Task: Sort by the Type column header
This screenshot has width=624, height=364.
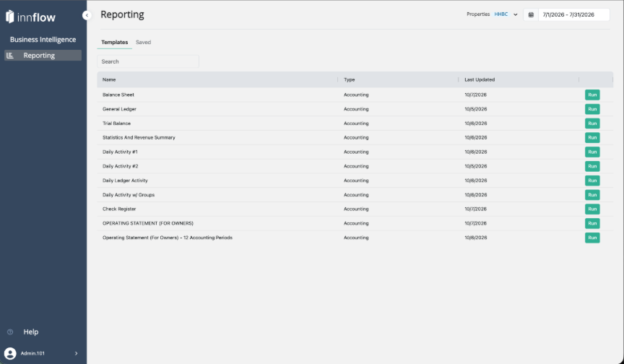Action: (349, 79)
